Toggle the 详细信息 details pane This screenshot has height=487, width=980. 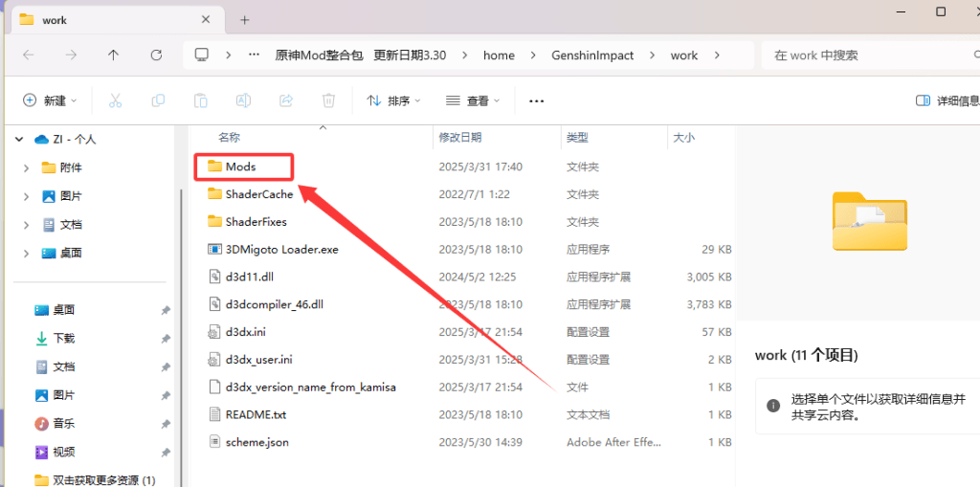coord(947,100)
